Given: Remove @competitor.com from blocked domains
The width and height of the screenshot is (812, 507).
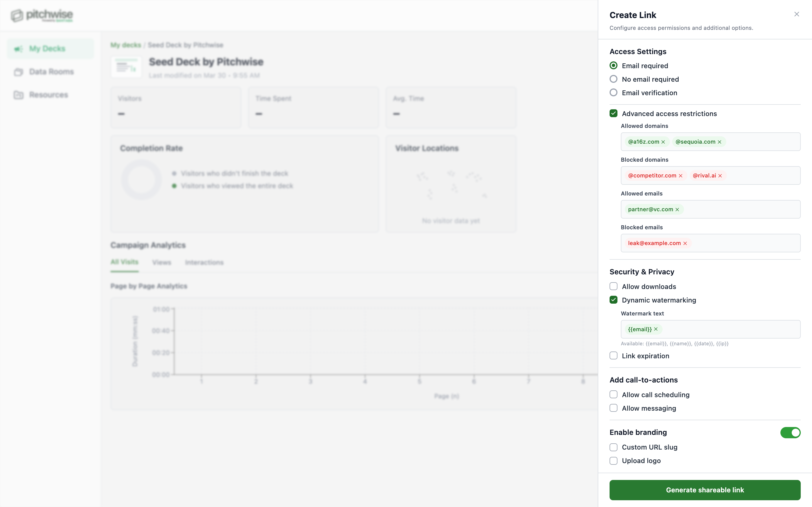Looking at the screenshot, I should (x=680, y=175).
